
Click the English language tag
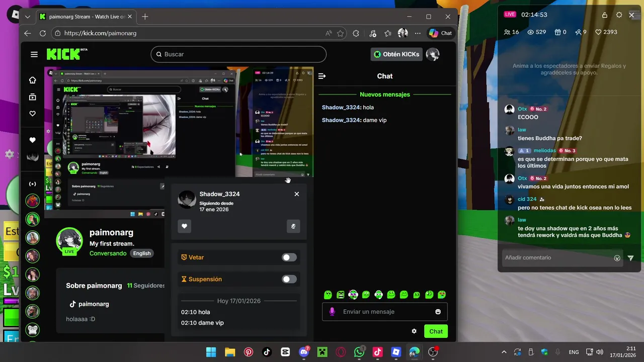tap(142, 253)
